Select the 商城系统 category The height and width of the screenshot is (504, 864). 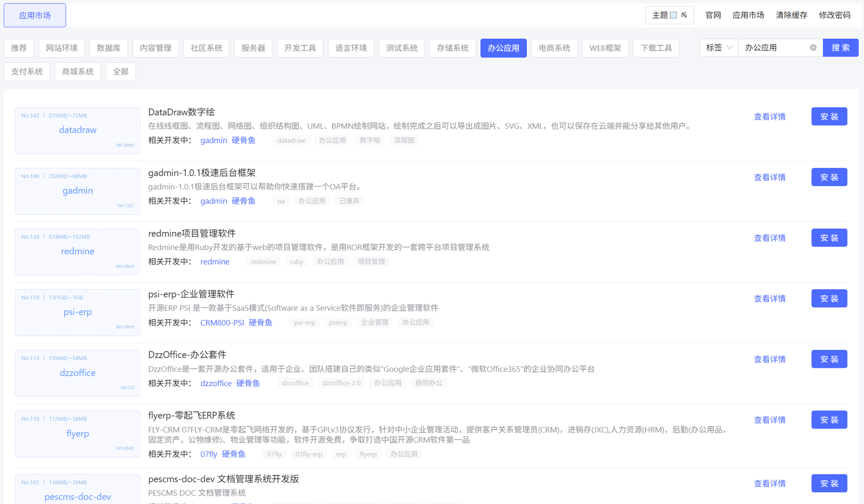click(78, 72)
